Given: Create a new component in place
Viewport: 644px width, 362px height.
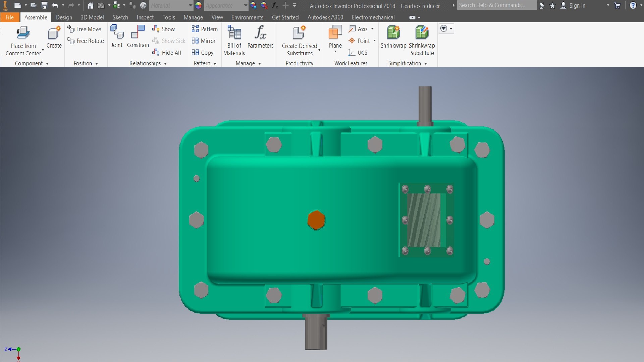Looking at the screenshot, I should coord(54,37).
